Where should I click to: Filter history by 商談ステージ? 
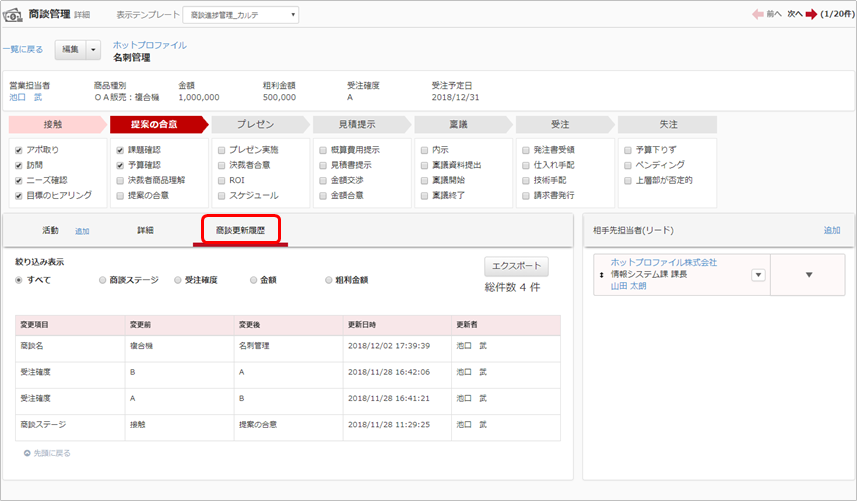coord(102,280)
